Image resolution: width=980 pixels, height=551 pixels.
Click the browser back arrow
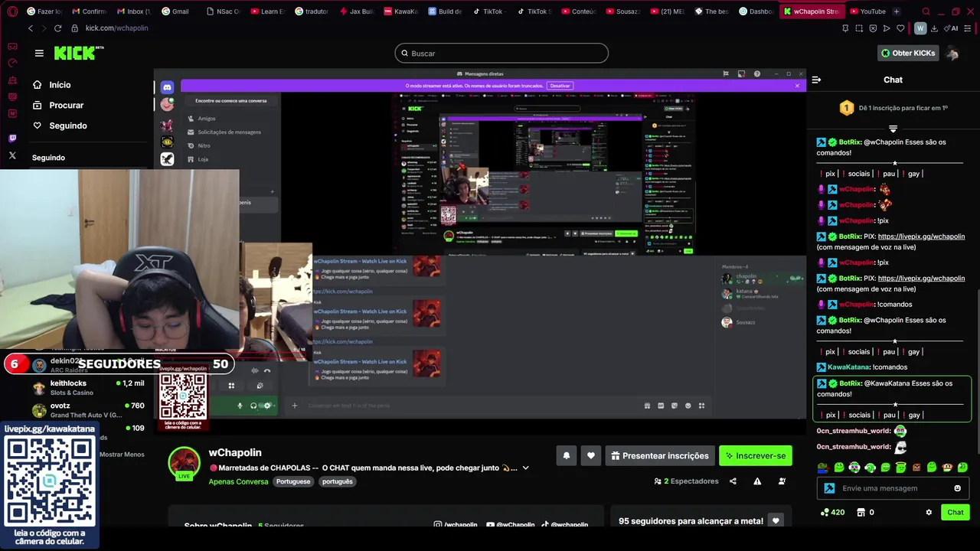[x=30, y=28]
